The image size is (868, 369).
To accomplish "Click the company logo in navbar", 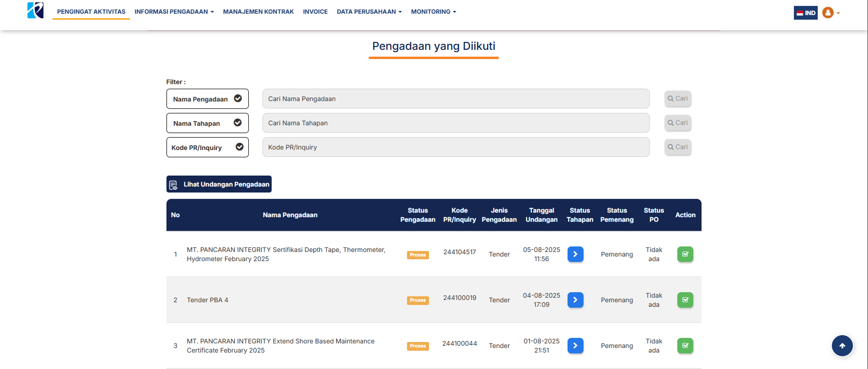I will point(35,11).
